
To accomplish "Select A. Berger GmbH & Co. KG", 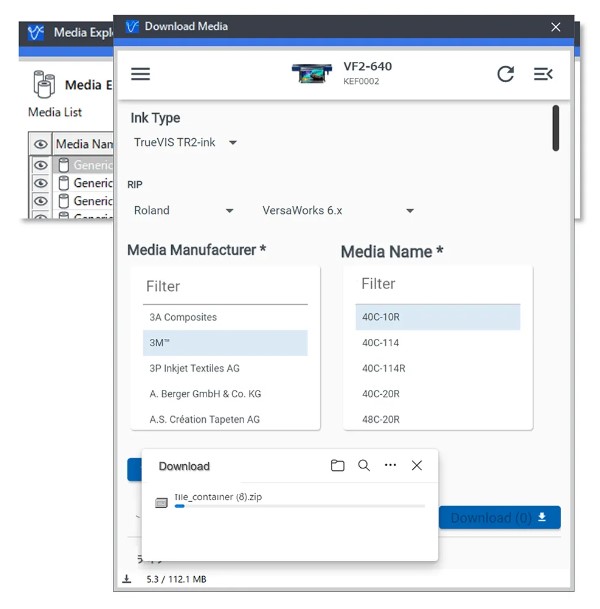I will click(x=225, y=394).
